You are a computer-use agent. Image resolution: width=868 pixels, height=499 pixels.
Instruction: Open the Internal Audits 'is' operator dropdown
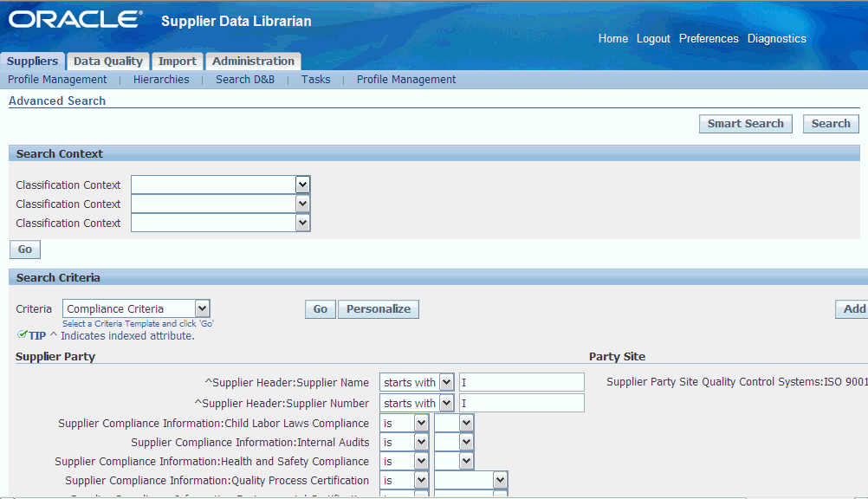(x=404, y=443)
